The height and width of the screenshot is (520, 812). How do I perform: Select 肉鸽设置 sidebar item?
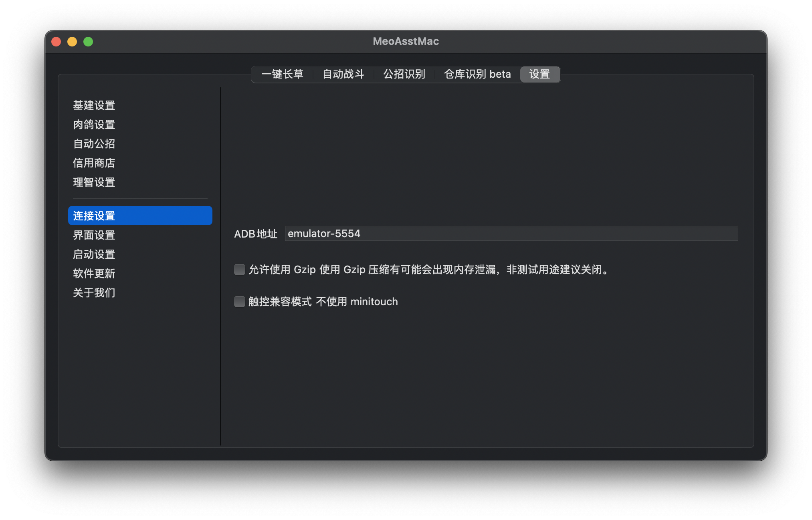click(x=140, y=125)
